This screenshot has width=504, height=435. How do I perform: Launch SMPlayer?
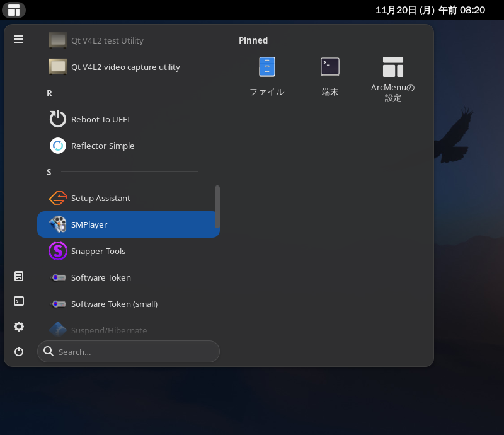[x=129, y=224]
